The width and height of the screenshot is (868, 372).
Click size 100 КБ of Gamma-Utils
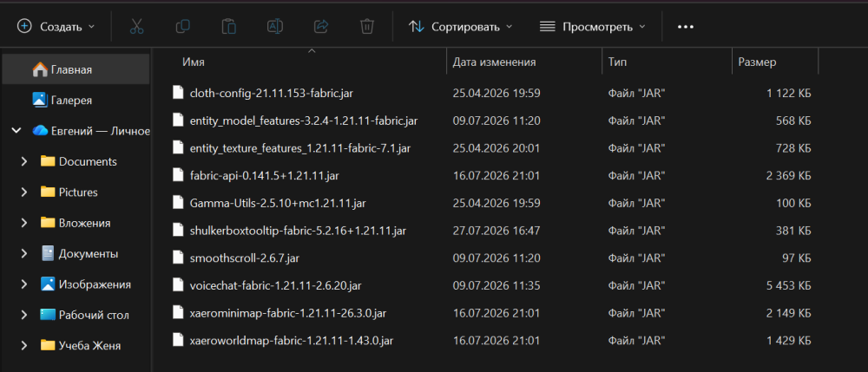pyautogui.click(x=794, y=203)
